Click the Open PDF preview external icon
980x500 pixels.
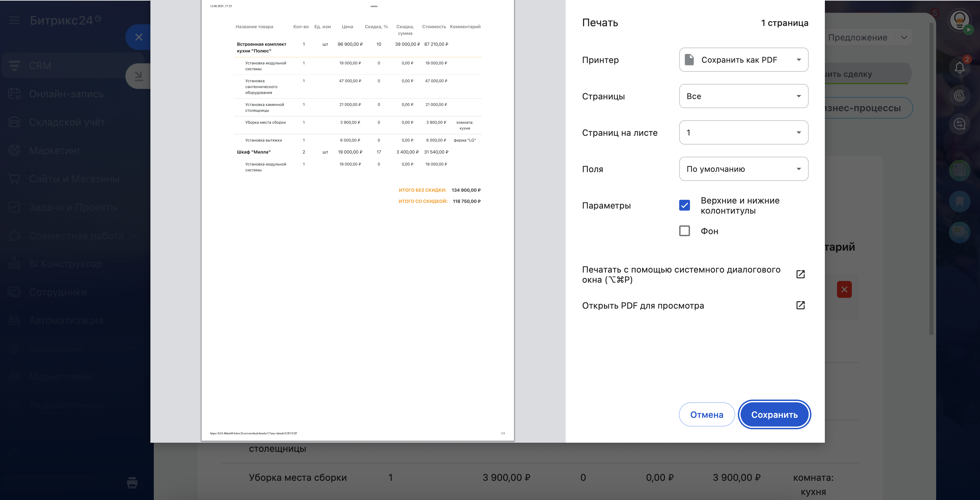click(x=800, y=305)
